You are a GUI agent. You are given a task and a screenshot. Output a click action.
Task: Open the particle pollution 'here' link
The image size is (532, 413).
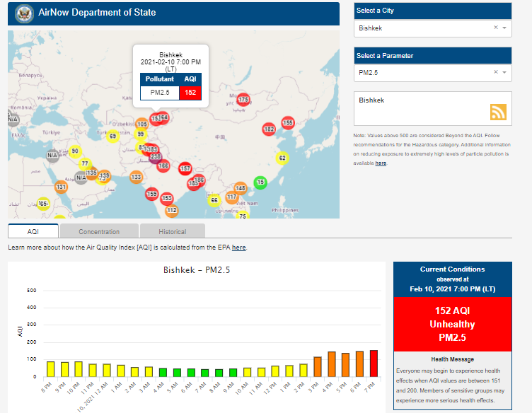click(x=381, y=163)
